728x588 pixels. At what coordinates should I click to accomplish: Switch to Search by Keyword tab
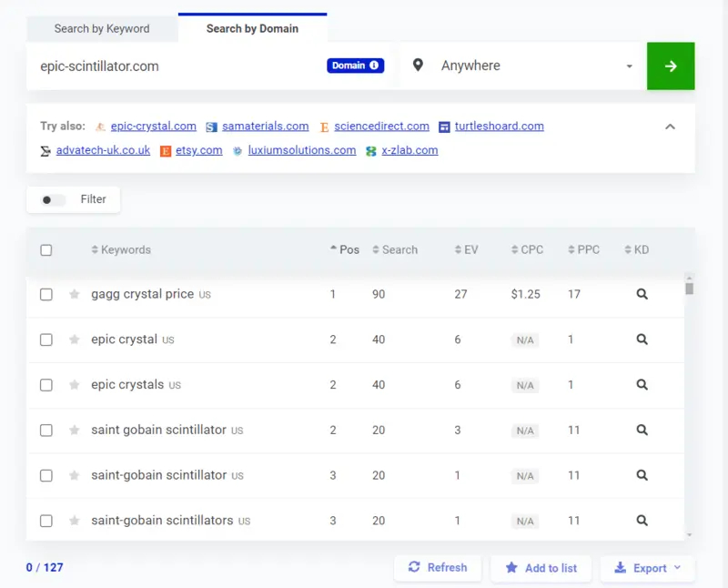pos(102,29)
